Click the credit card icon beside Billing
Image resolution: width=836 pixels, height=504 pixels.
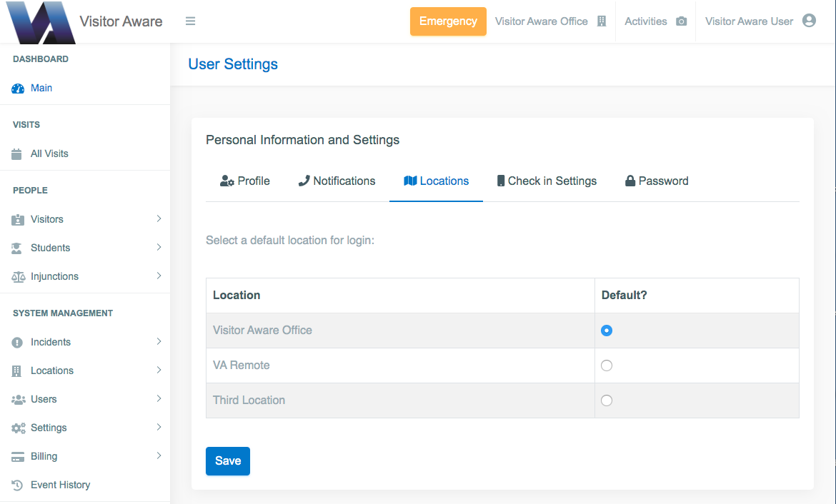point(18,457)
